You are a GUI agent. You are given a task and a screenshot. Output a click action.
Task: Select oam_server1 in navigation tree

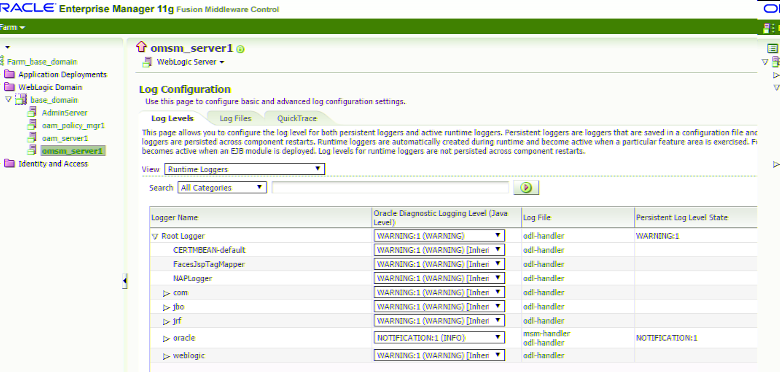65,138
